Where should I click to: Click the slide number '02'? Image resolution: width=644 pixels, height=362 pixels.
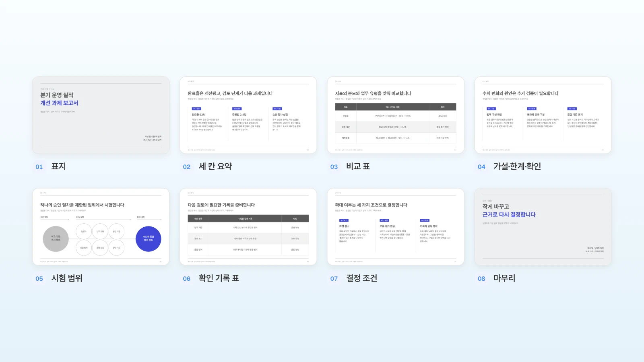point(187,167)
